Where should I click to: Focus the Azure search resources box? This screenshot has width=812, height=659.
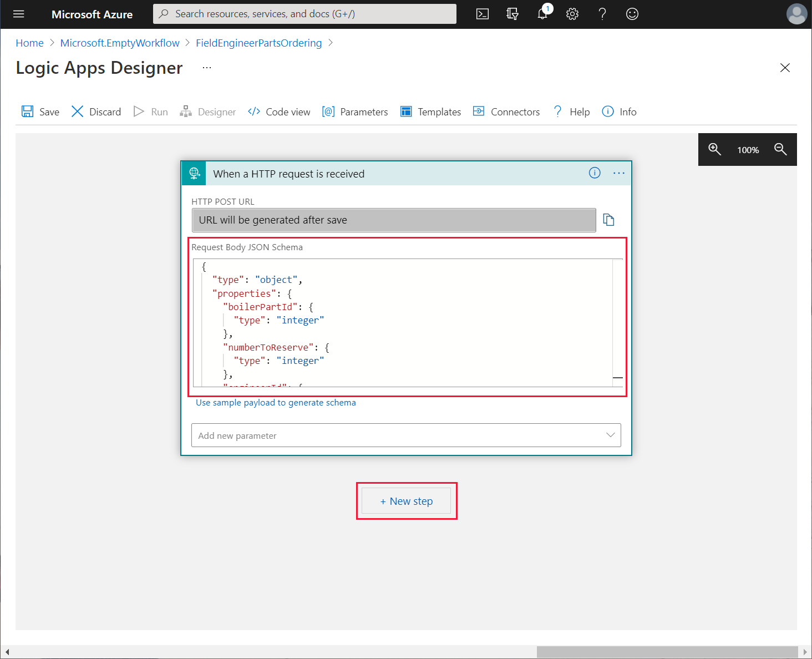click(x=304, y=14)
